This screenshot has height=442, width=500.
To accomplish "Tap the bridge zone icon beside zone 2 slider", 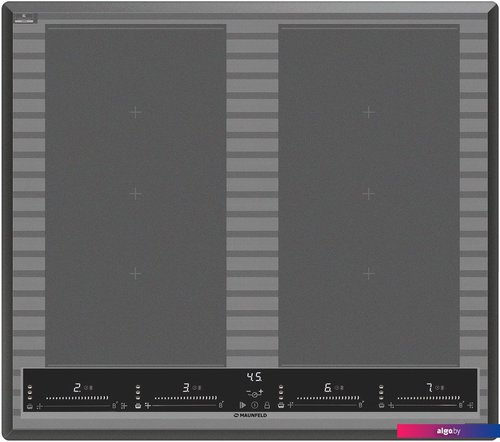I will coord(124,406).
